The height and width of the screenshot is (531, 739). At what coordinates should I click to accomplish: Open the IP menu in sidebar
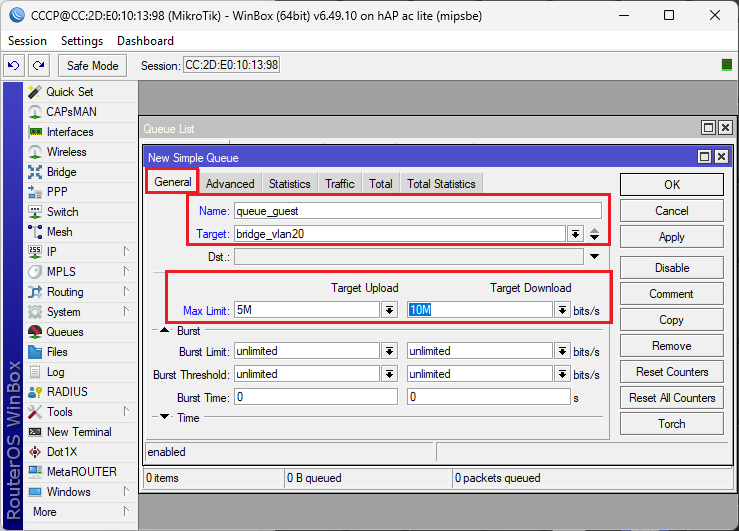[x=81, y=252]
